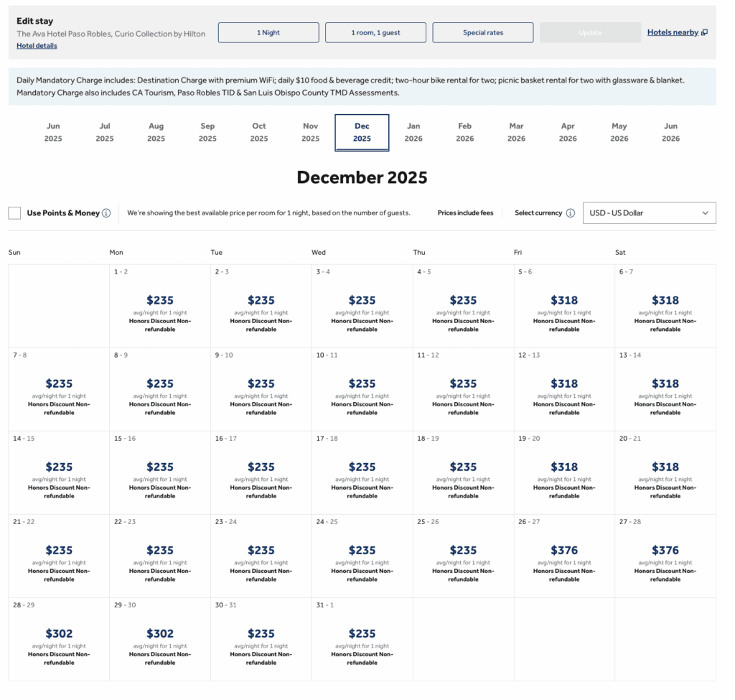View the Aug 2025 availability tab
The width and height of the screenshot is (735, 700).
pos(156,133)
